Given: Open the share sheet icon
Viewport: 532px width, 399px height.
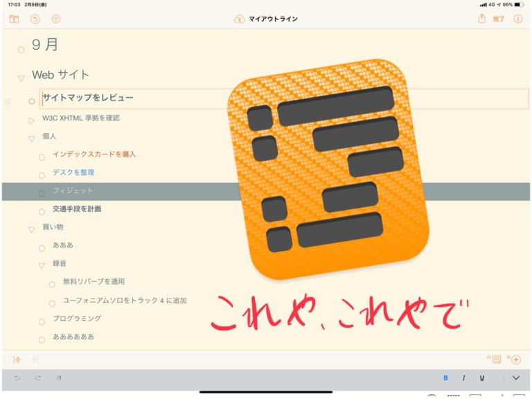Looking at the screenshot, I should click(x=482, y=18).
